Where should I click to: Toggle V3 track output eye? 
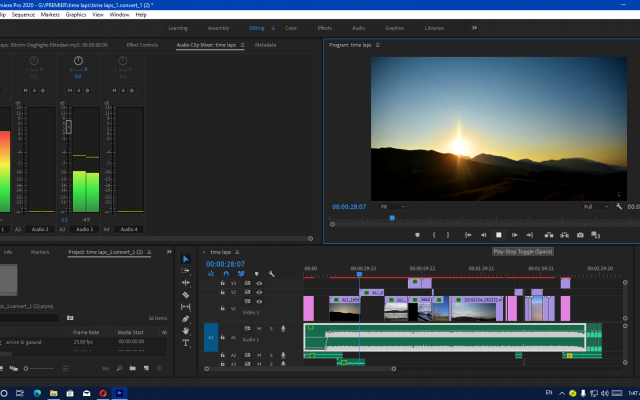click(259, 283)
